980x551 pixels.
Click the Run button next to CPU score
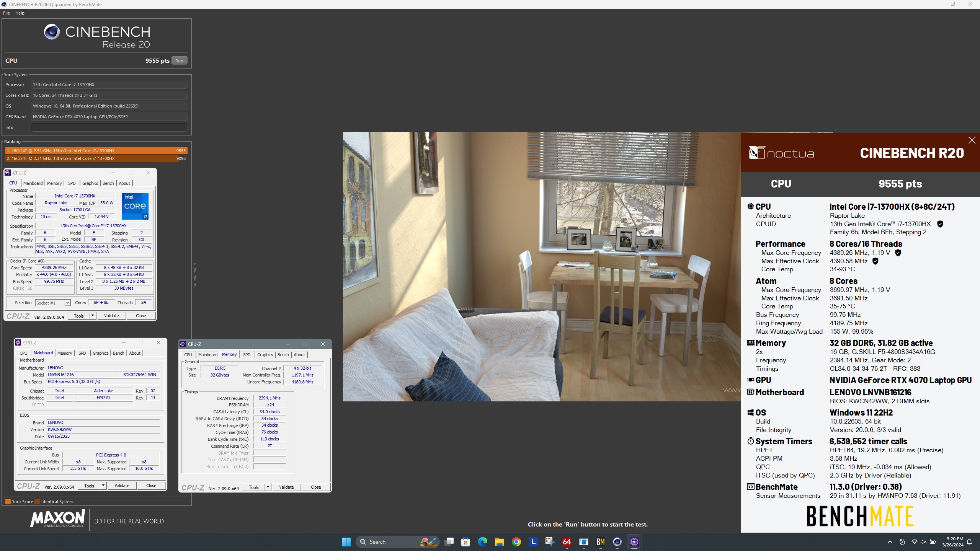(x=179, y=61)
